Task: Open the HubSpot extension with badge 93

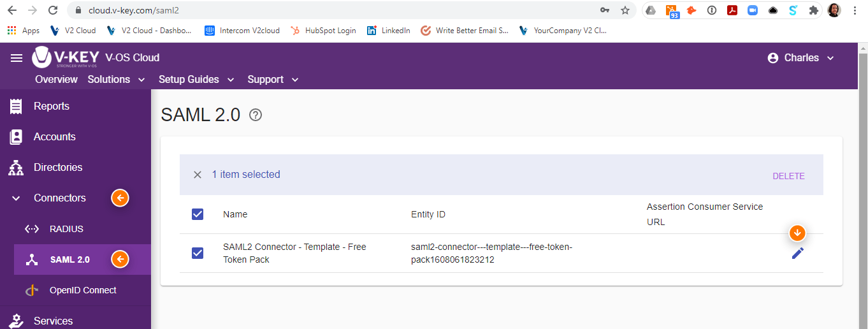Action: pyautogui.click(x=672, y=11)
